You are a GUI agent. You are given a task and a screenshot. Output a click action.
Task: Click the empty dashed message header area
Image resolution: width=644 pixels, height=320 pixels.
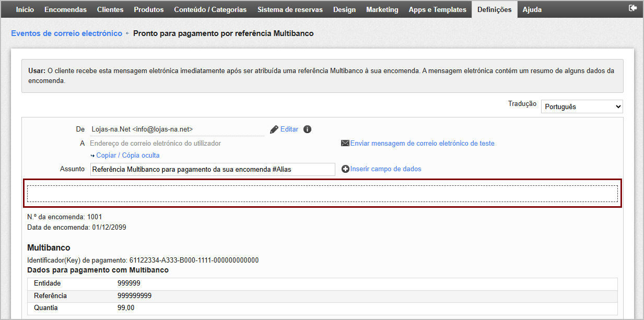click(x=322, y=194)
